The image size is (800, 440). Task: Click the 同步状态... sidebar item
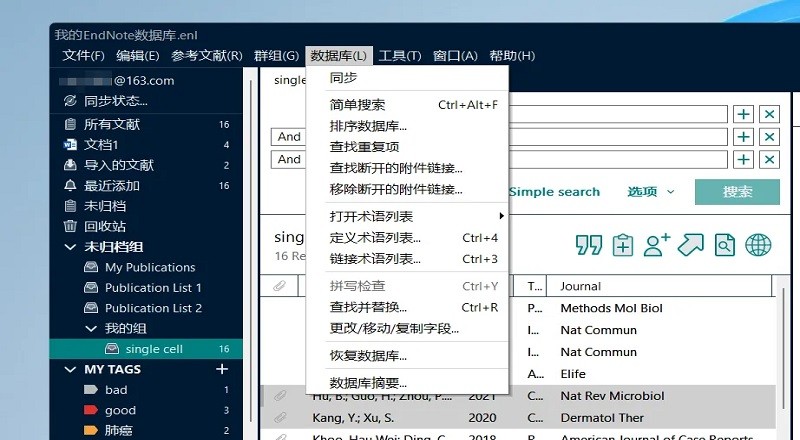pyautogui.click(x=115, y=100)
